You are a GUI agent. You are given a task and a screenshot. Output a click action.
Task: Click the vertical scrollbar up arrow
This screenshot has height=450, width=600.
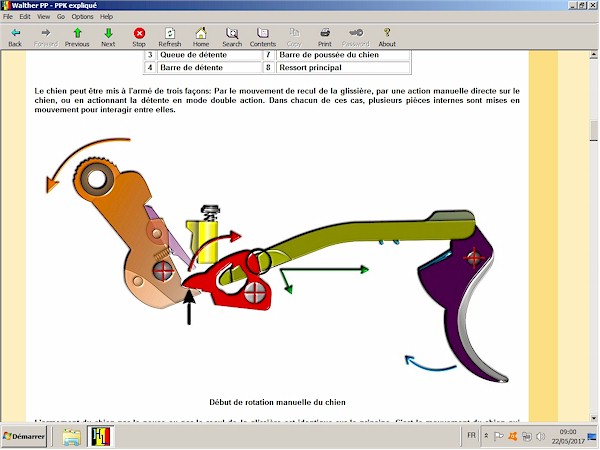[x=593, y=55]
